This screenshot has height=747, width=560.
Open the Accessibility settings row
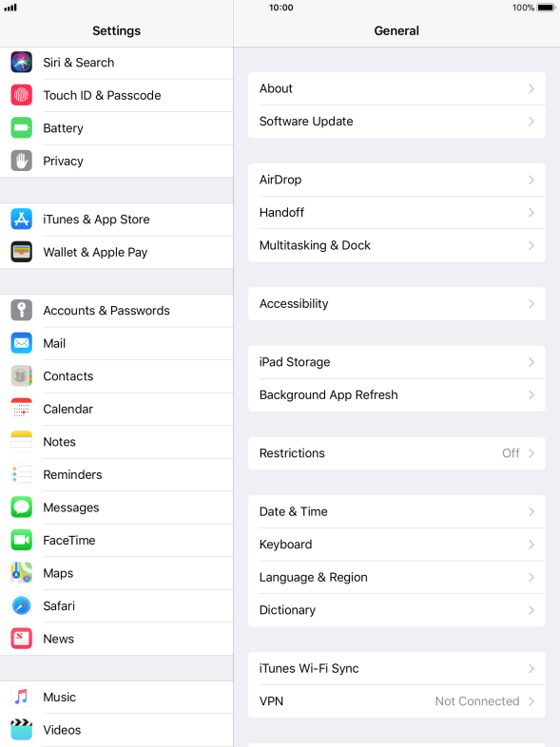click(396, 303)
